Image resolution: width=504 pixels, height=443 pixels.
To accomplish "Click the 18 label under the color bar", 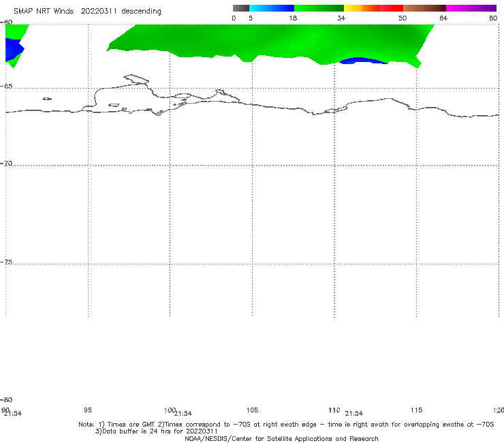I will coord(293,18).
